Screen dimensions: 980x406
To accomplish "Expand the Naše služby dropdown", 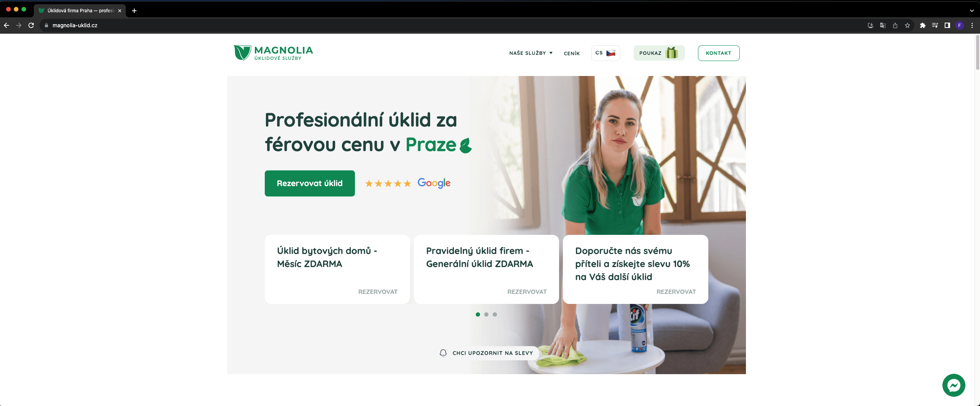I will [x=531, y=53].
